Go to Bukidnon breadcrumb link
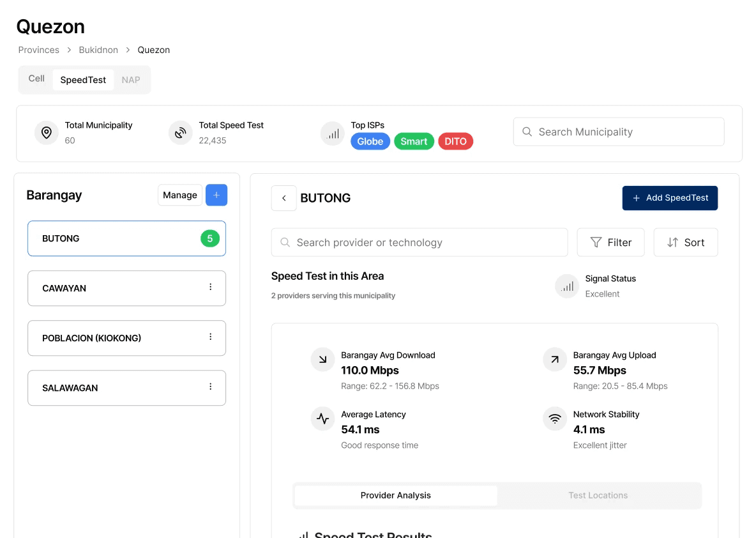The width and height of the screenshot is (756, 538). point(98,50)
